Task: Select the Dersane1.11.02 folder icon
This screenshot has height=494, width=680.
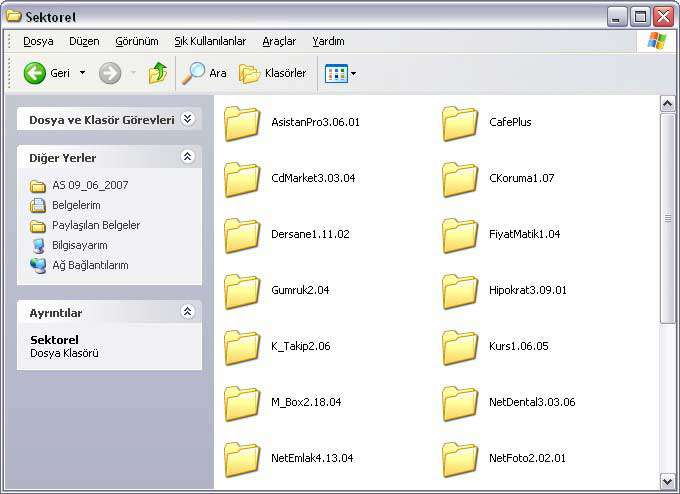Action: 242,236
